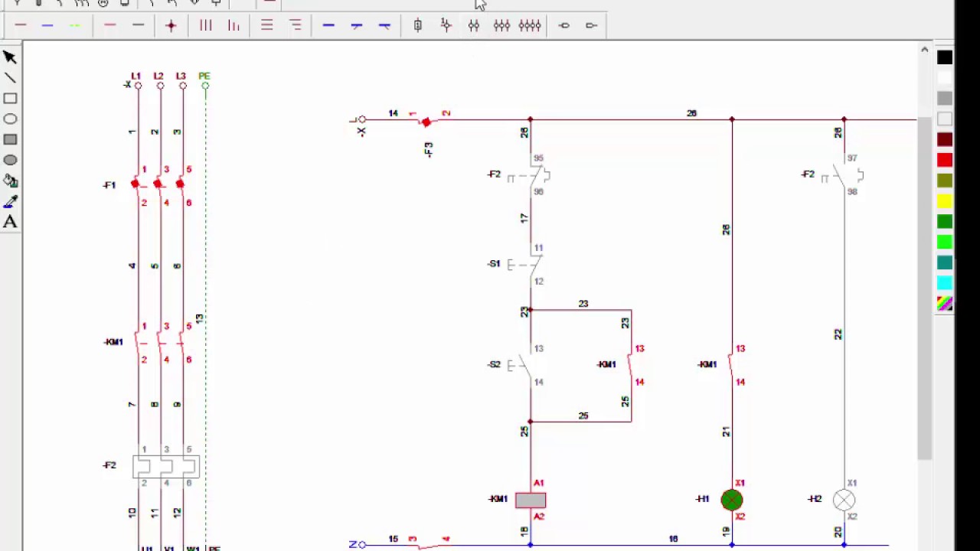The width and height of the screenshot is (980, 551).
Task: Click the vertical scrollbar thumb
Action: tap(924, 289)
